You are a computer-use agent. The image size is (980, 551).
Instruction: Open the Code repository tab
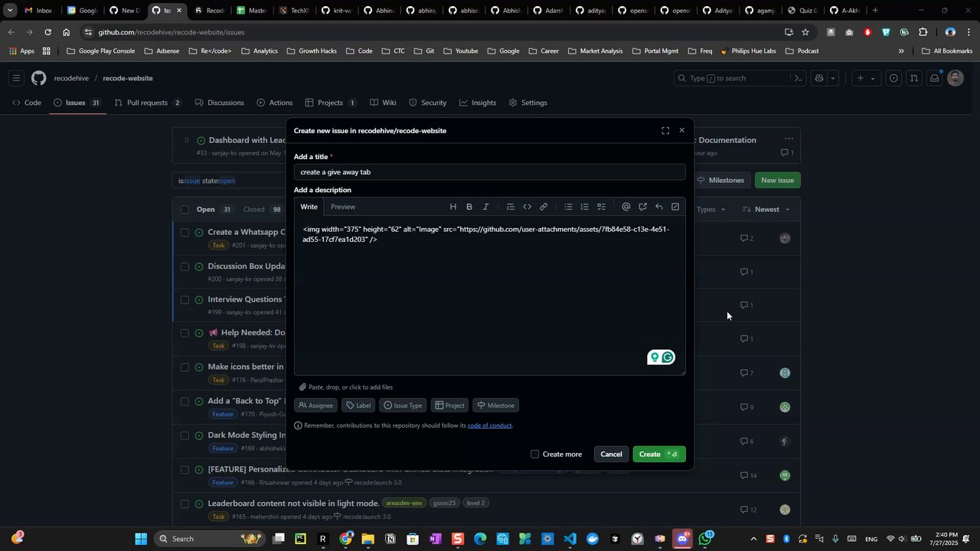pos(27,103)
